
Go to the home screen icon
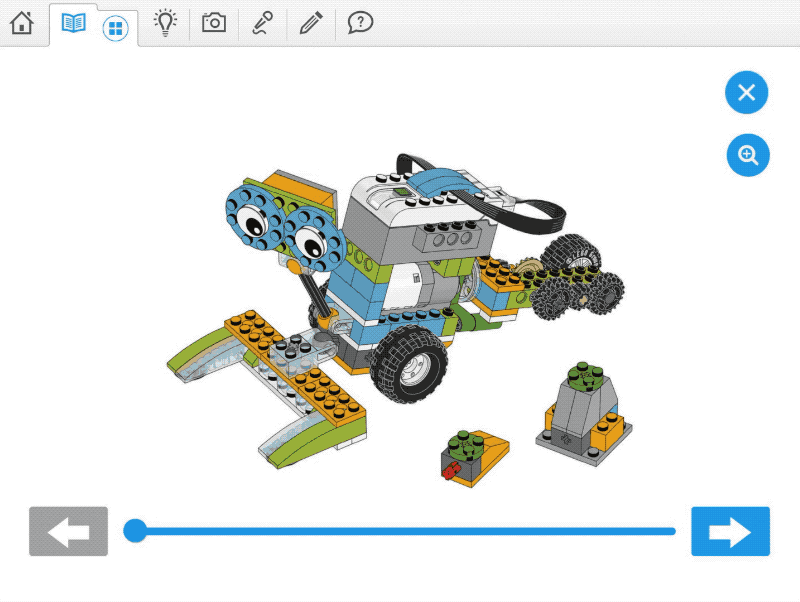(22, 23)
